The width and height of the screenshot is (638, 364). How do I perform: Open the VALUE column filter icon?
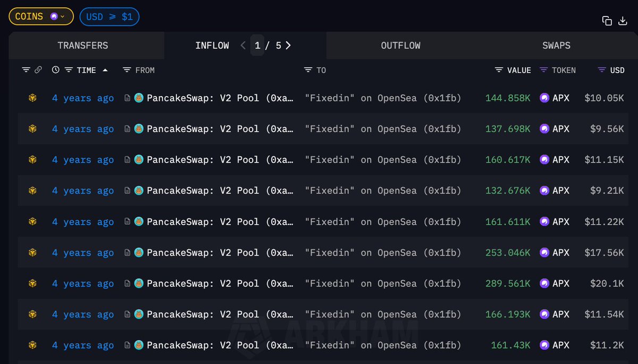(498, 70)
